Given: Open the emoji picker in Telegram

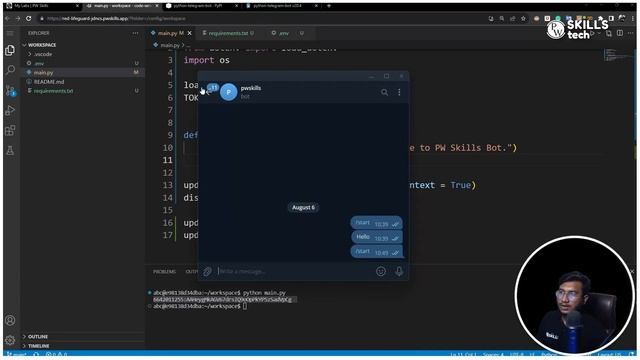Looking at the screenshot, I should (381, 271).
